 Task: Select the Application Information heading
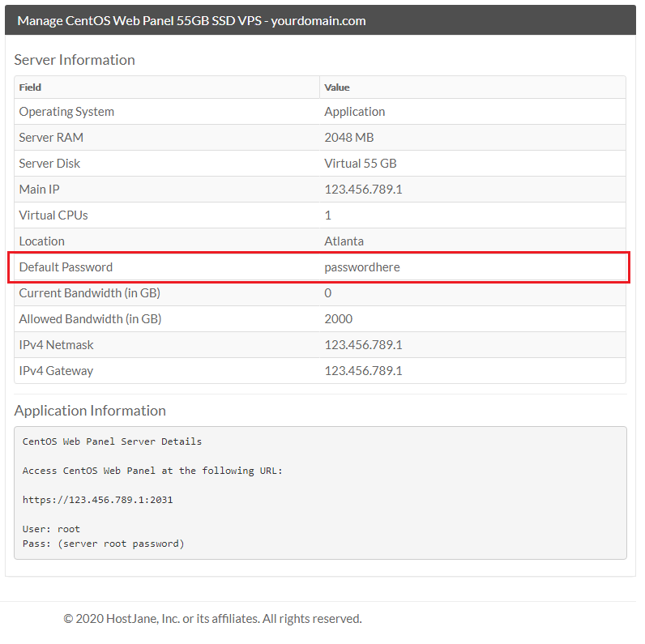tap(90, 411)
